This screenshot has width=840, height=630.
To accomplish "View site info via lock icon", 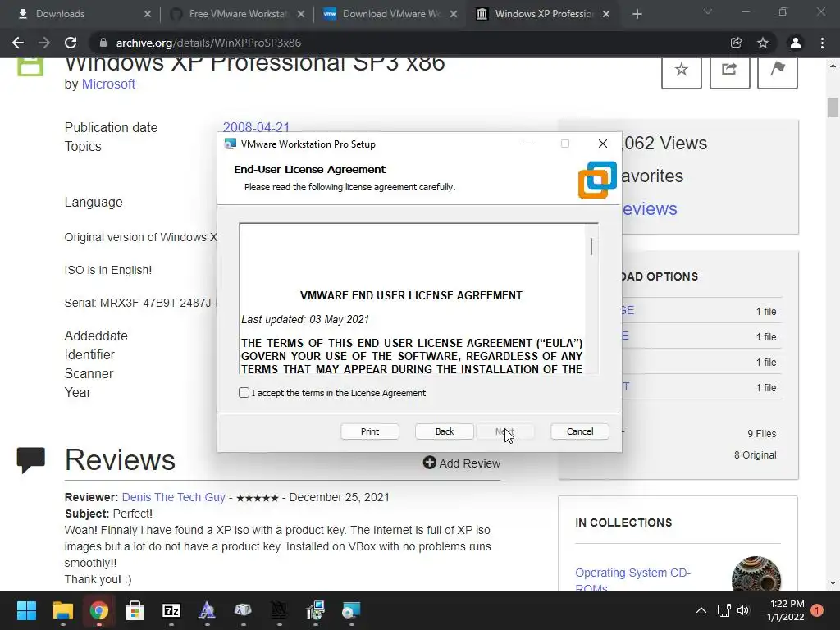I will tap(103, 43).
